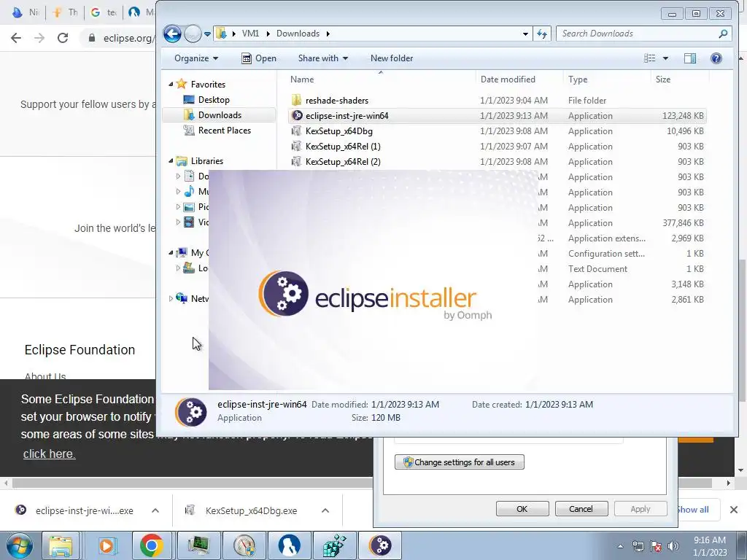This screenshot has width=747, height=560.
Task: Click 903 KB size of KexSetup_x64Rel (1)
Action: [x=690, y=146]
